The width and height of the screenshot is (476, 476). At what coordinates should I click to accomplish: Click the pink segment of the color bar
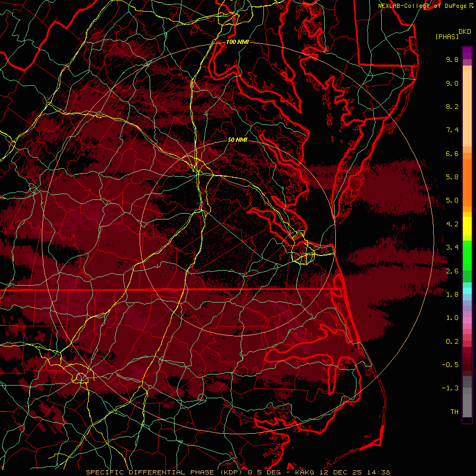pyautogui.click(x=467, y=321)
